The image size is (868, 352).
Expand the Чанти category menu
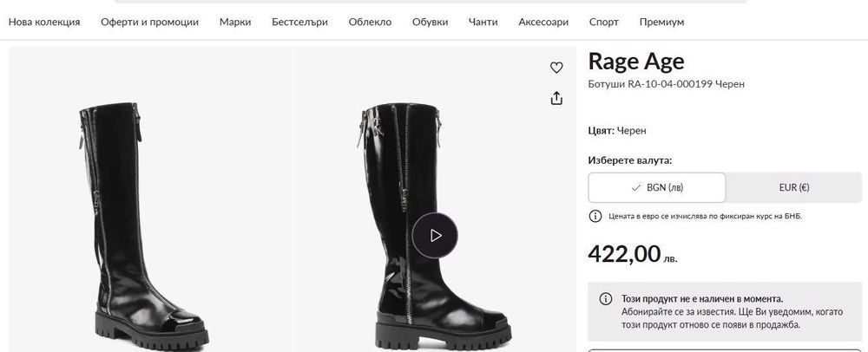[x=483, y=22]
